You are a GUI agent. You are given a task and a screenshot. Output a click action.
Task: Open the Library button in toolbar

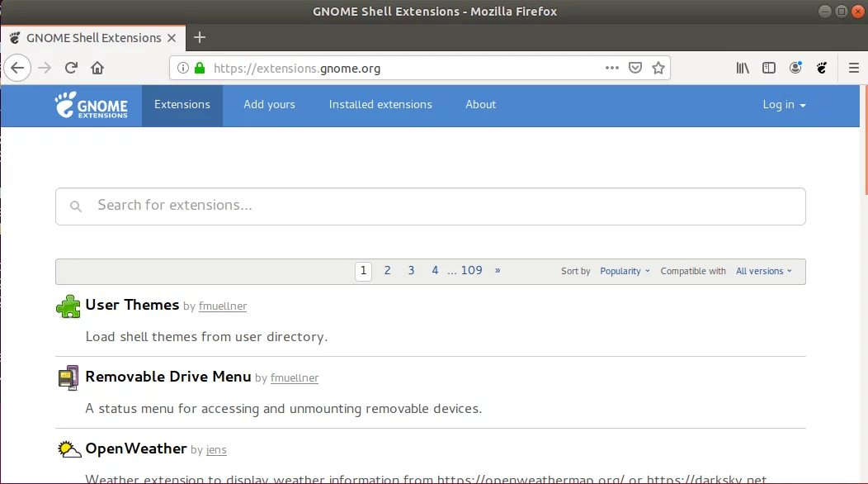click(743, 68)
